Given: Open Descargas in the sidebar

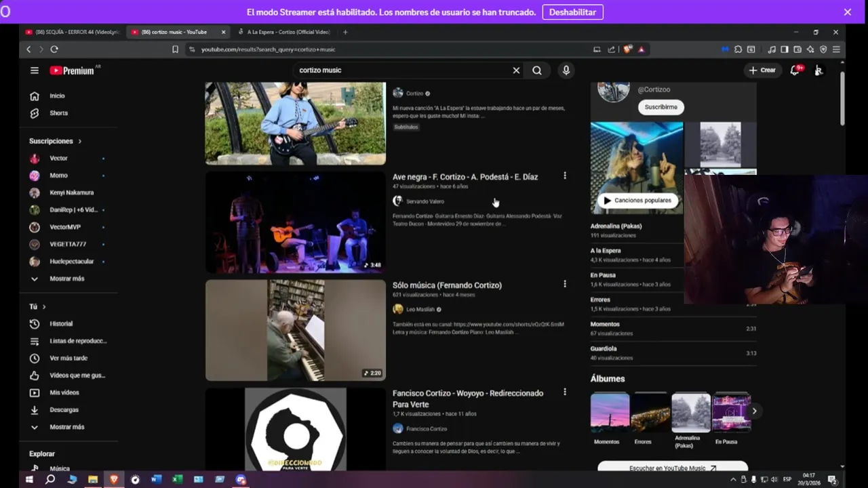Looking at the screenshot, I should (64, 410).
